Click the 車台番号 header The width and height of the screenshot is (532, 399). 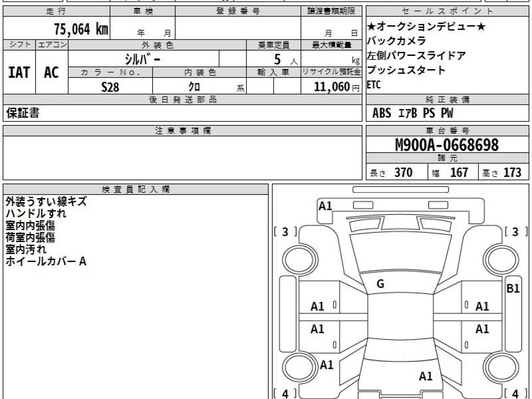[448, 131]
